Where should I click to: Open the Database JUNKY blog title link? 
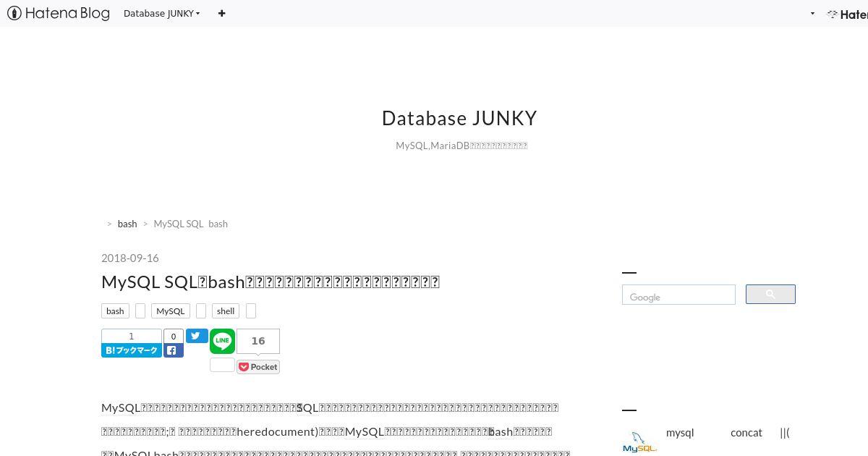(x=459, y=118)
